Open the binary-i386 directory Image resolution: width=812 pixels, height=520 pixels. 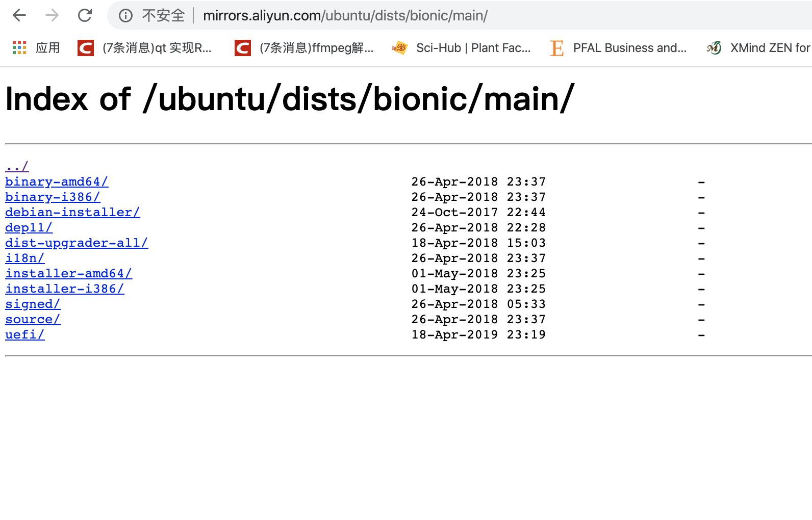tap(53, 197)
